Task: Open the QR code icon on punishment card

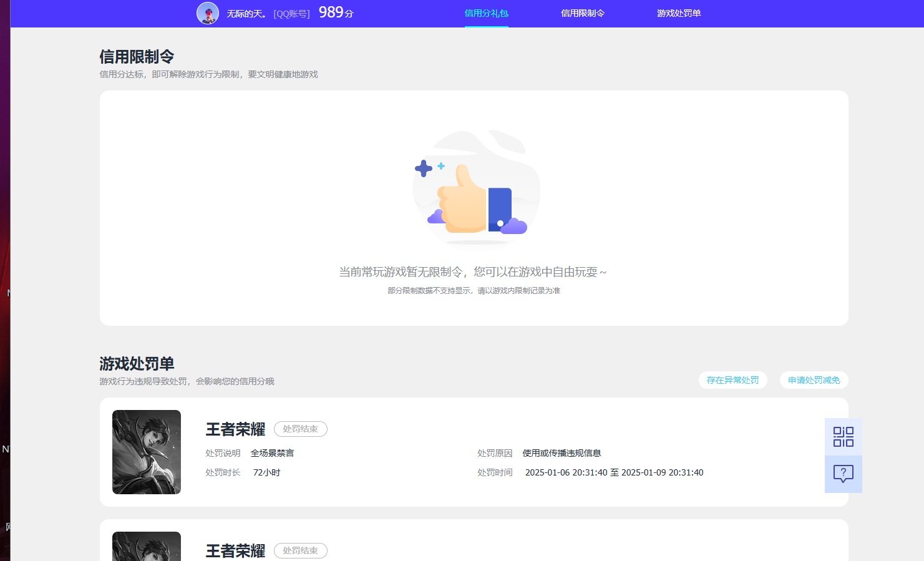Action: pyautogui.click(x=843, y=437)
